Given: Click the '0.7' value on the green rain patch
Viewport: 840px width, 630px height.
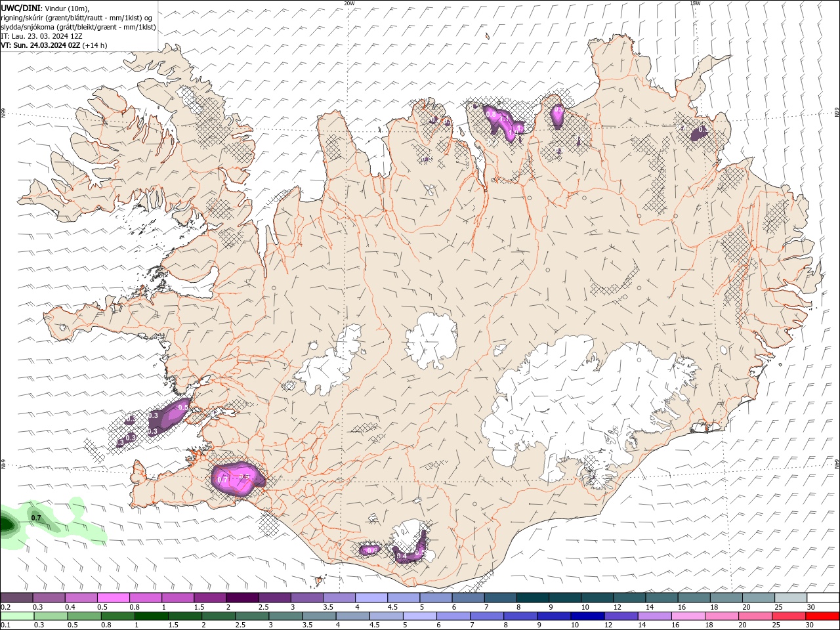Looking at the screenshot, I should tap(36, 518).
